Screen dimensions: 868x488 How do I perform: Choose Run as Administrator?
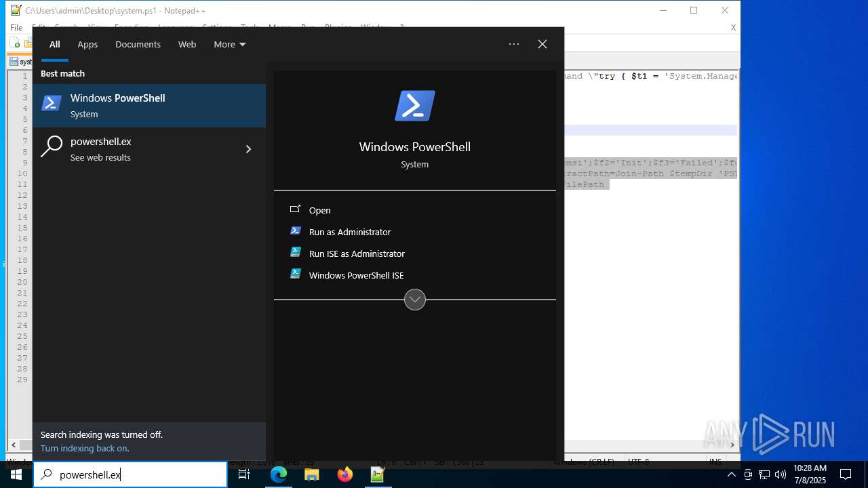tap(415, 232)
